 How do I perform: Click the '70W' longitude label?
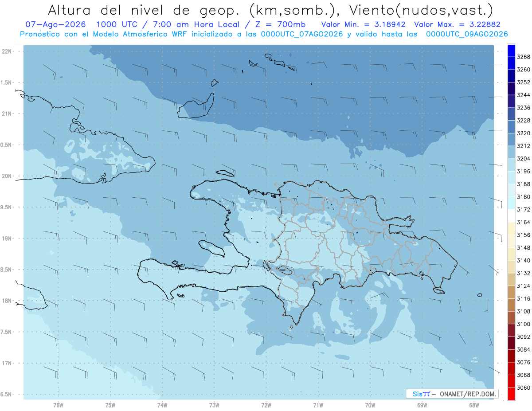pos(370,405)
